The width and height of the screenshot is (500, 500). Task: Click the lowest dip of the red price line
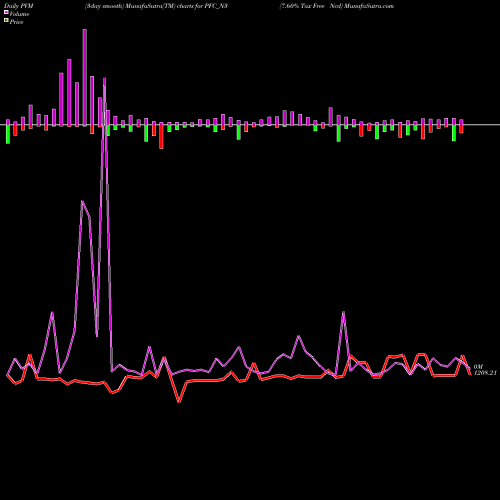179,402
